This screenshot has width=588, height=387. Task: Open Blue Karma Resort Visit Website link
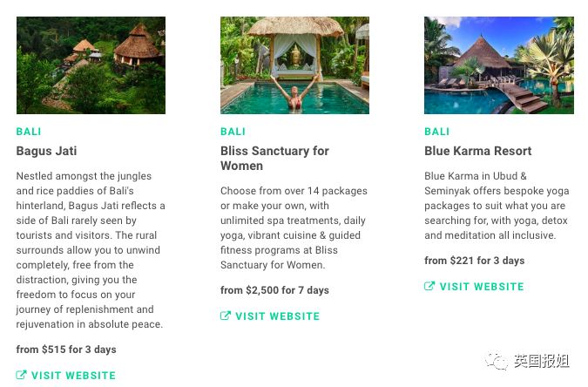474,286
